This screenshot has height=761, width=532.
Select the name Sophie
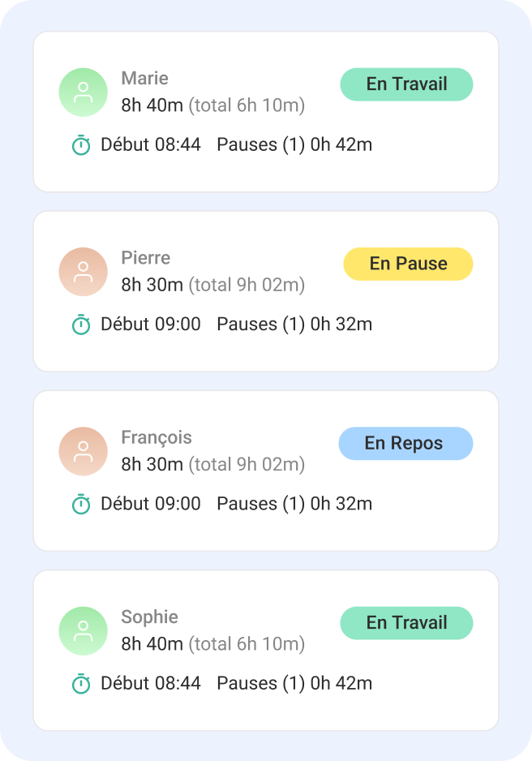(149, 617)
